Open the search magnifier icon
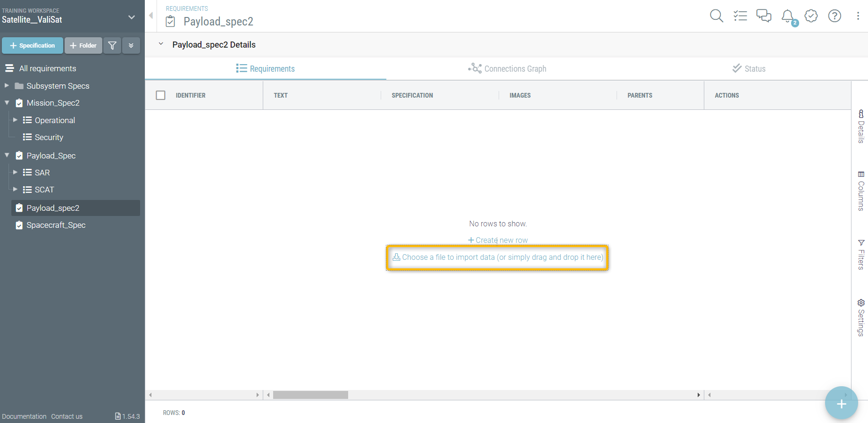Screen dimensions: 868x423 717,16
